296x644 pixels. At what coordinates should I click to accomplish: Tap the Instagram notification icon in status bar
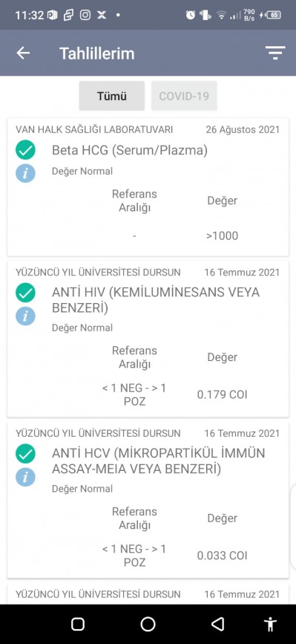click(x=85, y=15)
